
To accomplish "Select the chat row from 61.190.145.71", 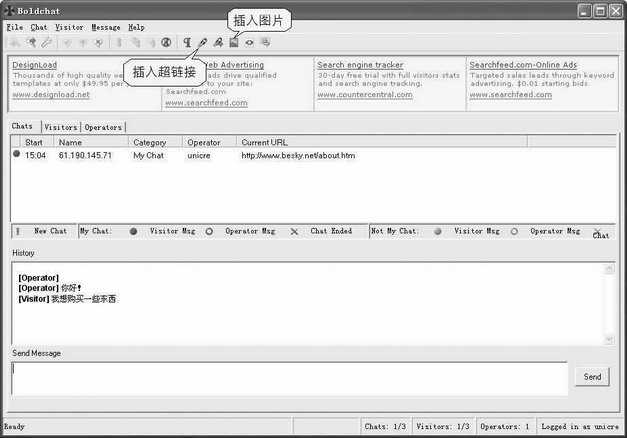I will tap(85, 156).
